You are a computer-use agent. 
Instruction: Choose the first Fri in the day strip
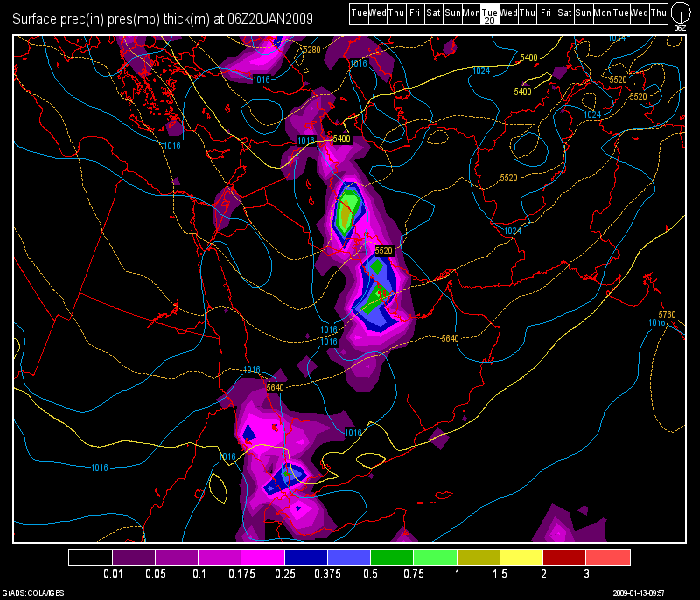click(x=414, y=13)
